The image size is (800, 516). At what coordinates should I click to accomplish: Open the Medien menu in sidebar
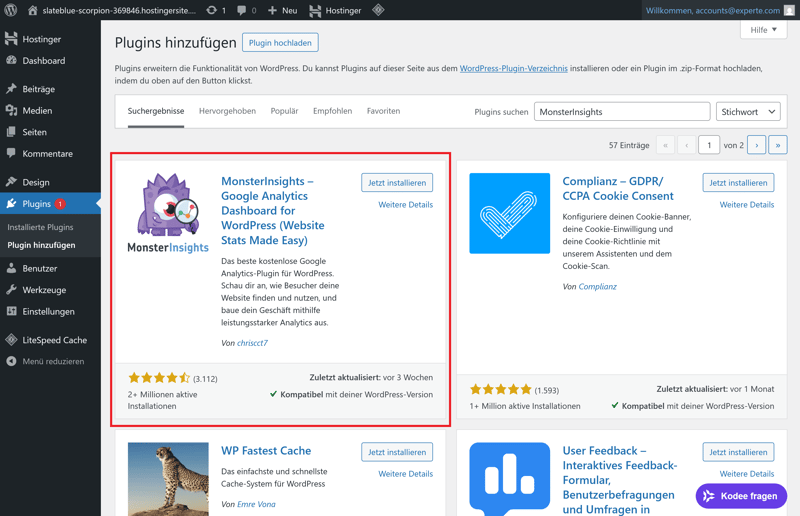37,111
